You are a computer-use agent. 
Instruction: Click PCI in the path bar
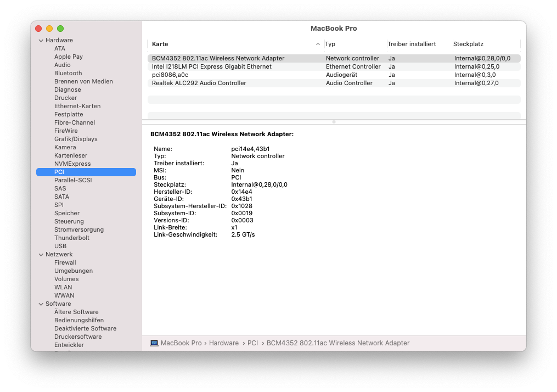pos(252,343)
